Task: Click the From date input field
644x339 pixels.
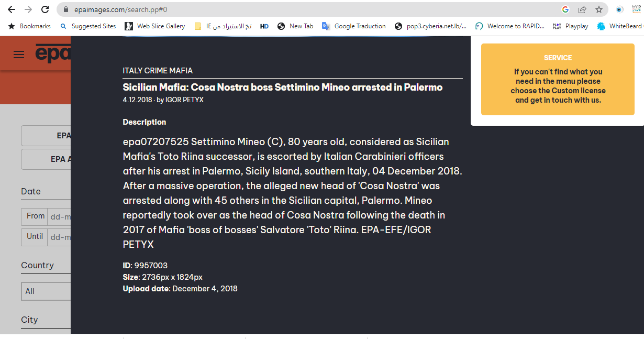Action: click(59, 216)
